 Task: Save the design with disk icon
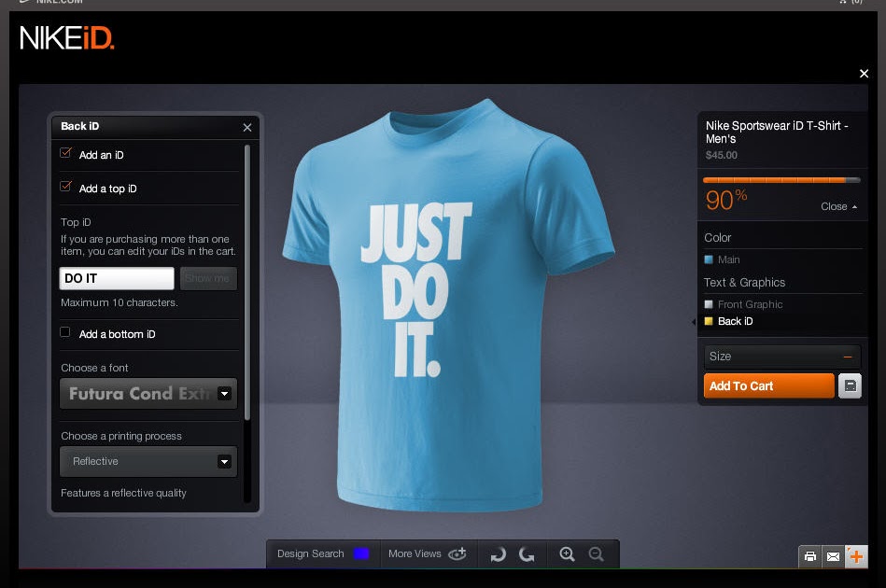(850, 385)
